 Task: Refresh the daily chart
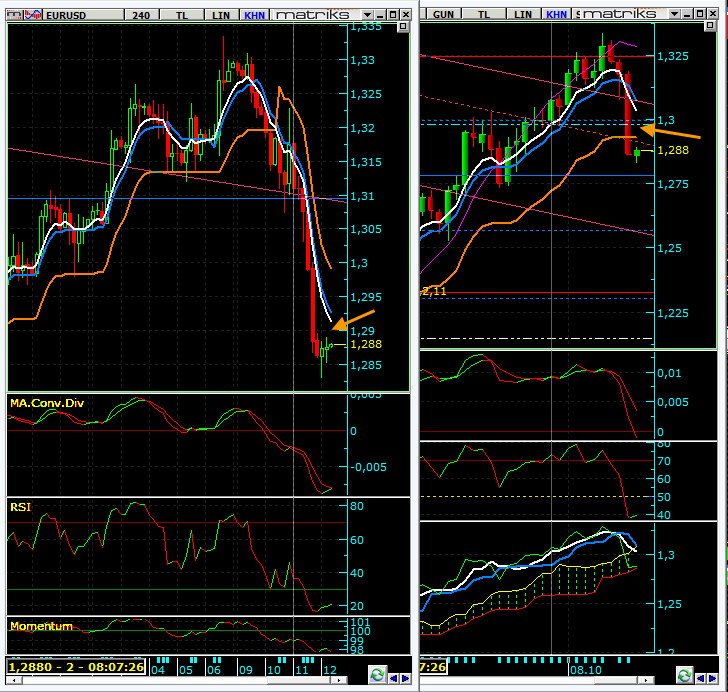point(684,675)
